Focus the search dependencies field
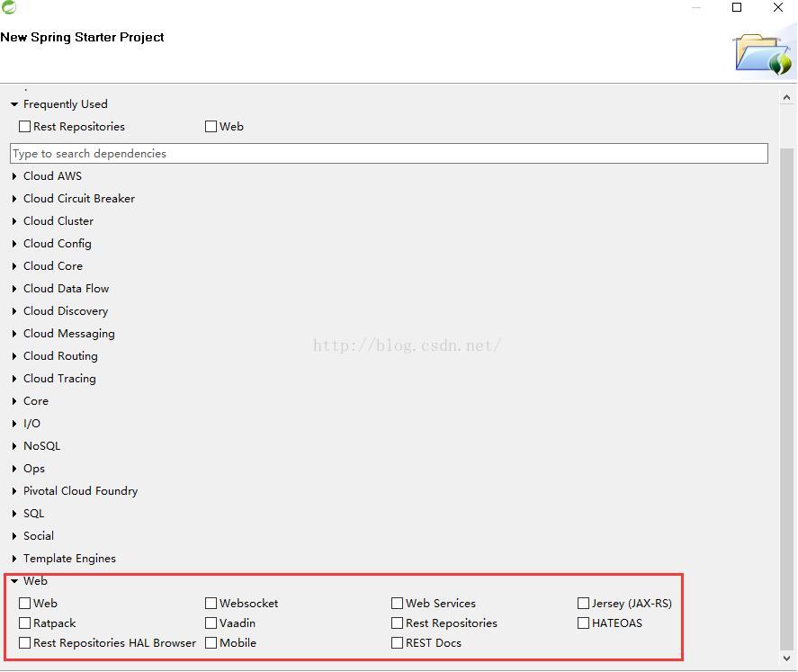798x672 pixels. pos(389,153)
